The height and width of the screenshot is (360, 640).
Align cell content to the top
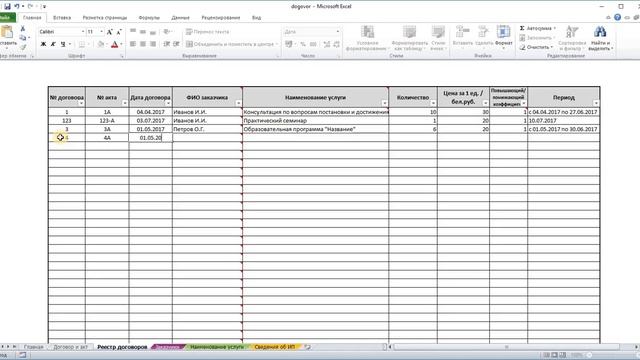point(133,31)
